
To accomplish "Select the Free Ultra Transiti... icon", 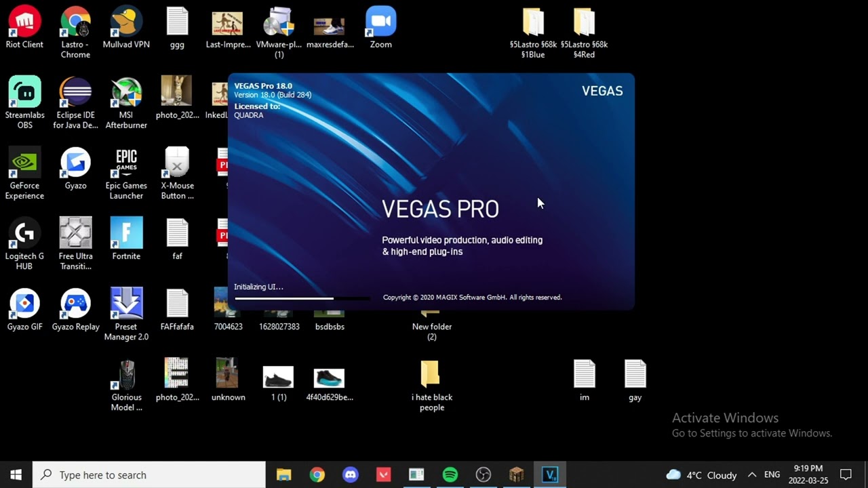I will [75, 244].
